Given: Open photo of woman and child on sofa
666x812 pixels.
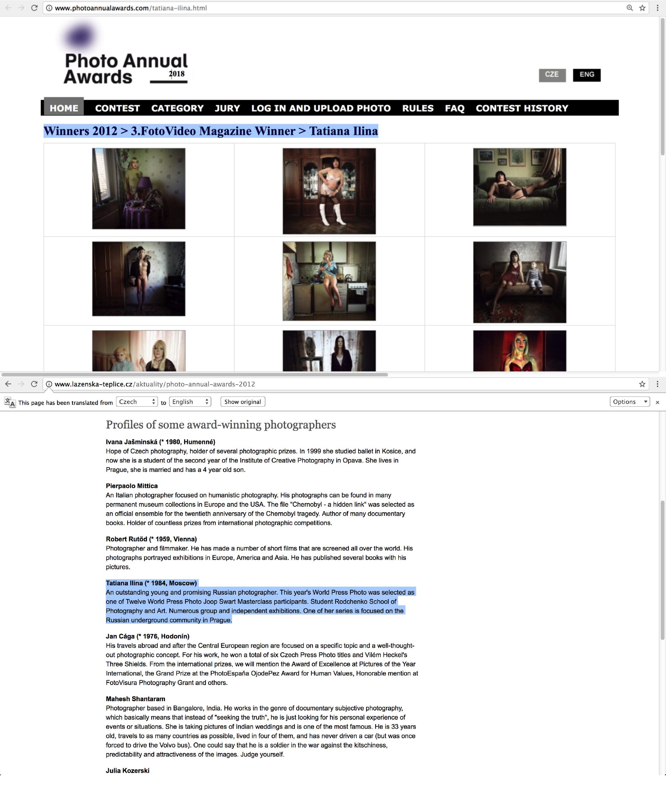Looking at the screenshot, I should coord(520,282).
